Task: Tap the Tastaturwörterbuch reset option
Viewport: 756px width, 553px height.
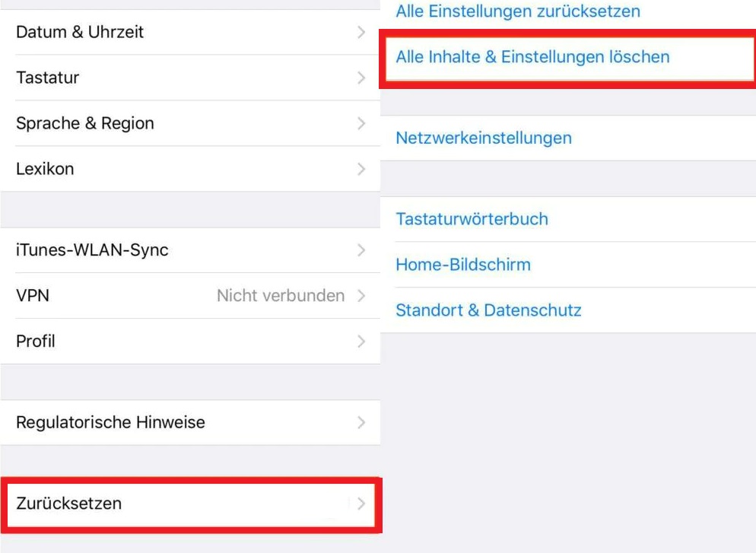Action: [472, 219]
